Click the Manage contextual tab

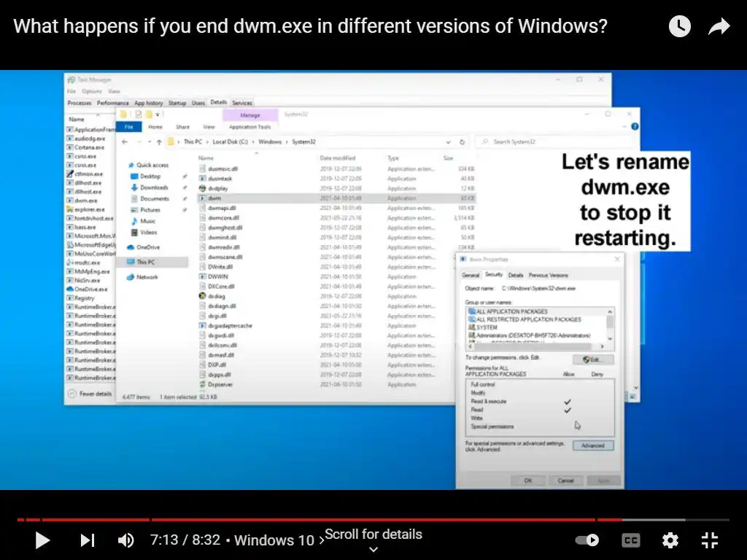point(249,114)
